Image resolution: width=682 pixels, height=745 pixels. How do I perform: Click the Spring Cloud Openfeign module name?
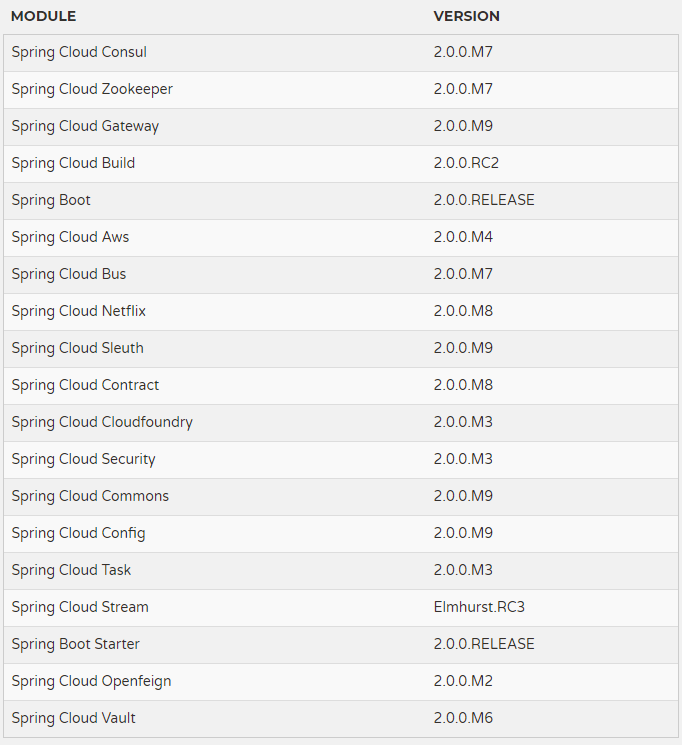click(91, 681)
